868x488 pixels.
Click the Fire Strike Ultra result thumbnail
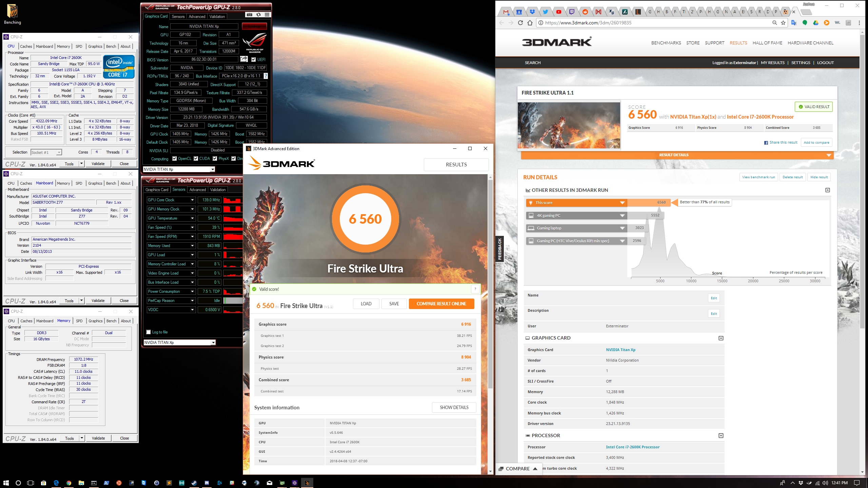(x=569, y=125)
